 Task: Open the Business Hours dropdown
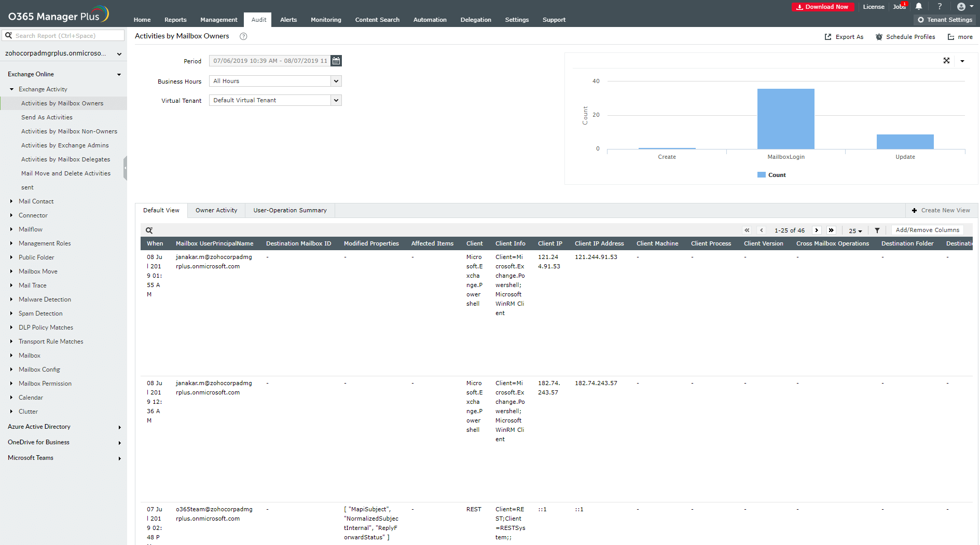pyautogui.click(x=336, y=81)
